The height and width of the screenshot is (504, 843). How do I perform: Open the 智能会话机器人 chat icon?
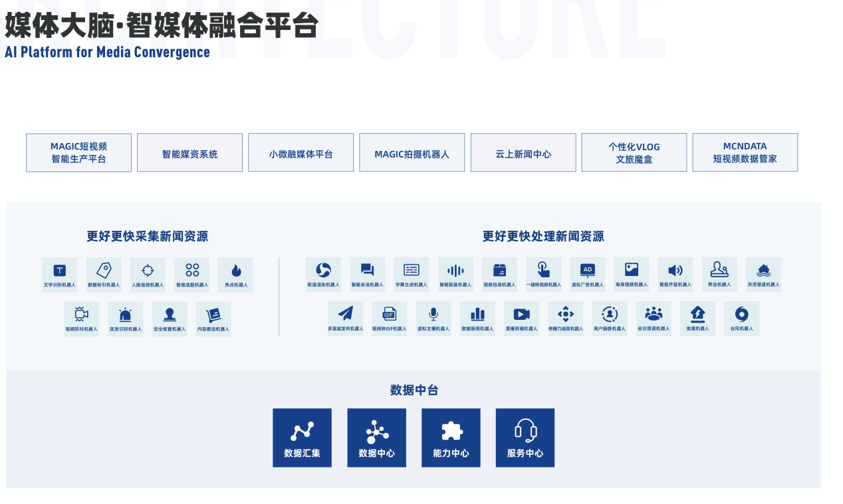368,270
